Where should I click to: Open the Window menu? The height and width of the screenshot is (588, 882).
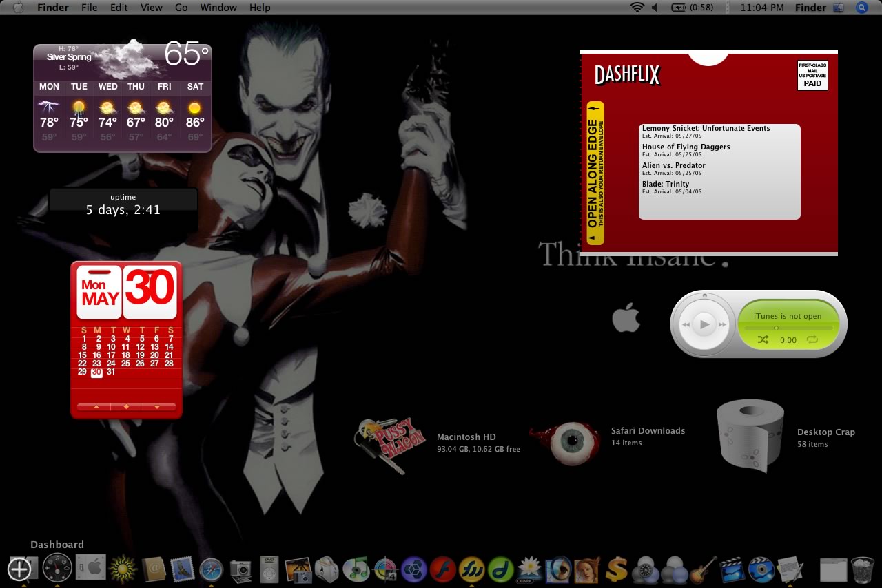[218, 8]
